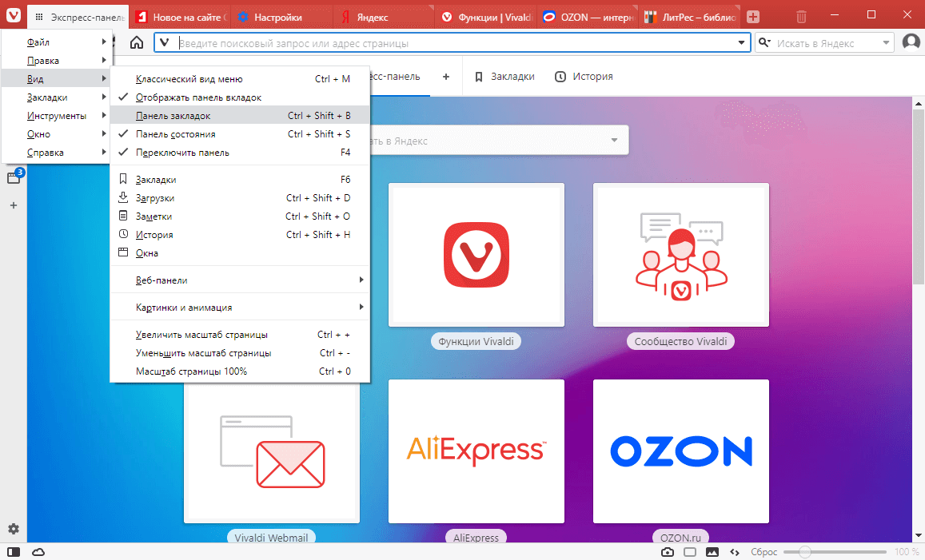The width and height of the screenshot is (925, 560).
Task: Open page actions code icon
Action: pos(735,552)
